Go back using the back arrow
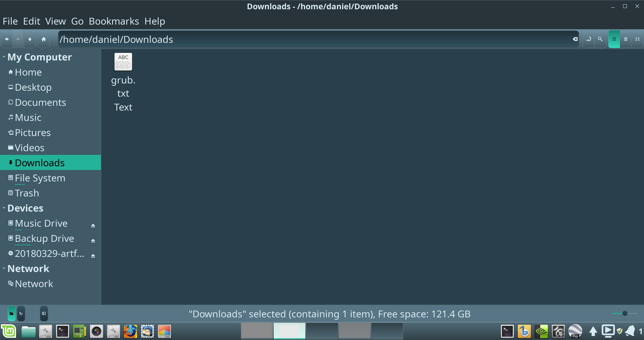 (7, 39)
